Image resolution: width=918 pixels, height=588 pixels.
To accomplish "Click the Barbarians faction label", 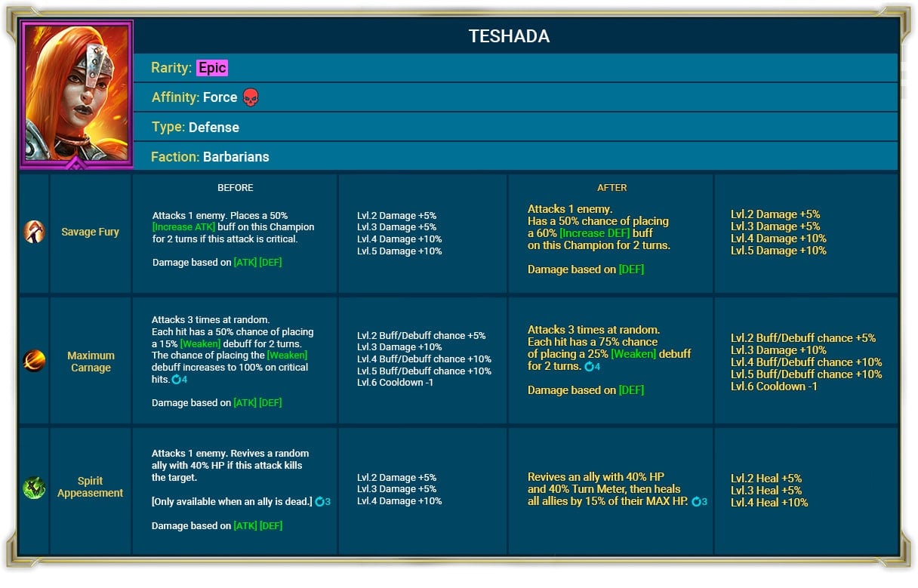I will 236,157.
